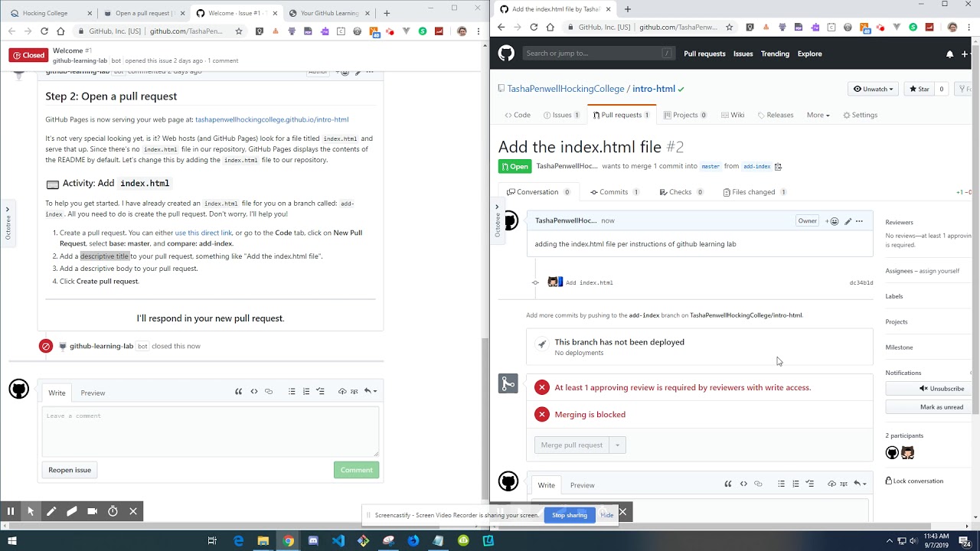Switch to the Commits tab

click(x=615, y=192)
